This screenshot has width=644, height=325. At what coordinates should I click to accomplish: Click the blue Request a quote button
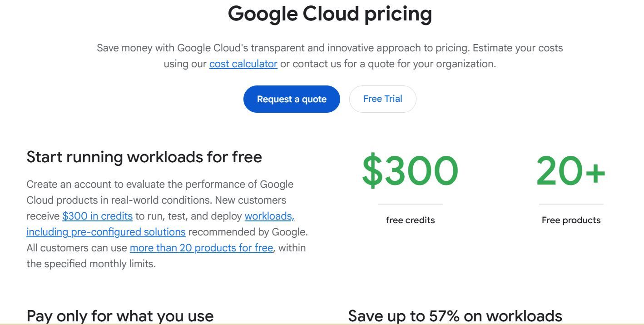292,99
